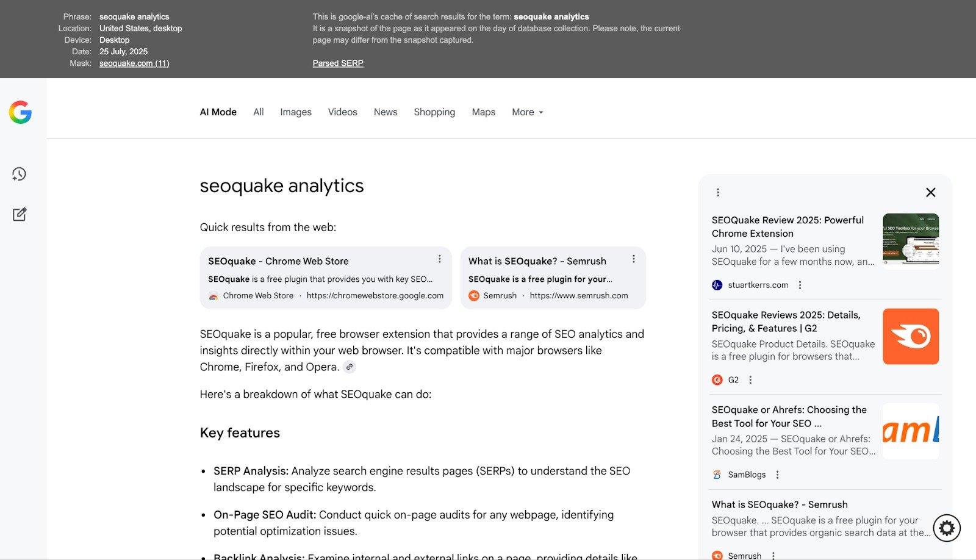This screenshot has height=560, width=976.
Task: Switch to the Videos tab
Action: (342, 112)
